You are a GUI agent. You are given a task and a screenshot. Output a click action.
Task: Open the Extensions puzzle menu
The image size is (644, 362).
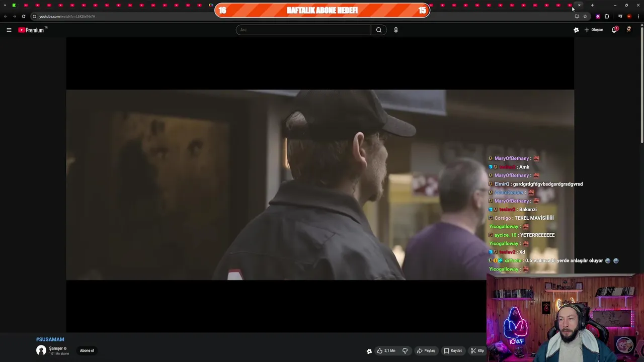(x=607, y=16)
